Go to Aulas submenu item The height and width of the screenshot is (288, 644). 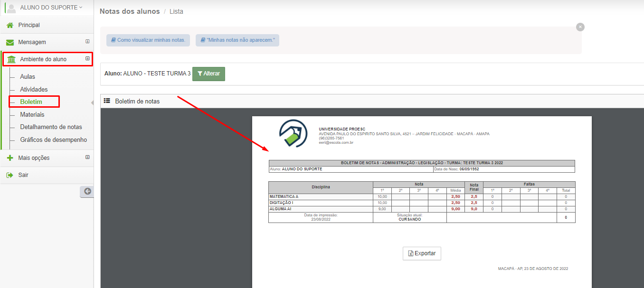pyautogui.click(x=28, y=77)
